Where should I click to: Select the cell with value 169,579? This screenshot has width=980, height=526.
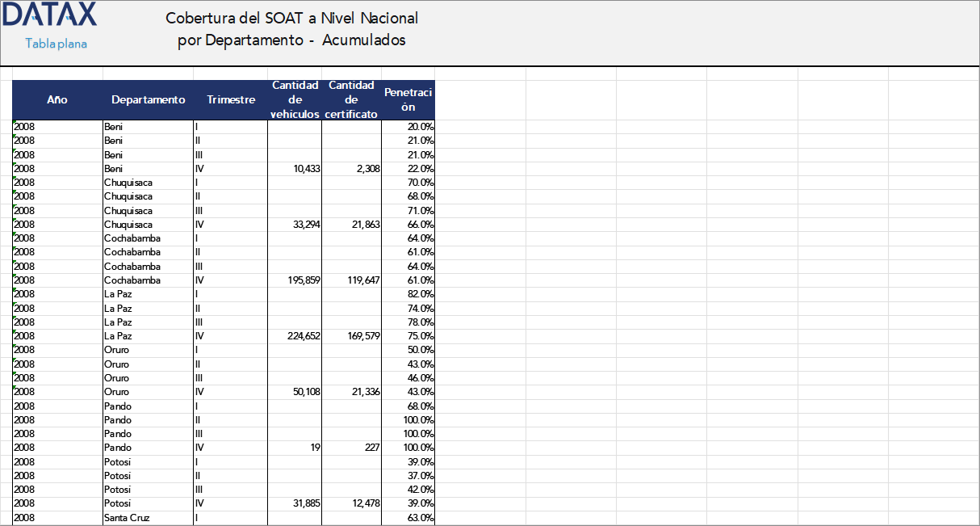pos(351,336)
